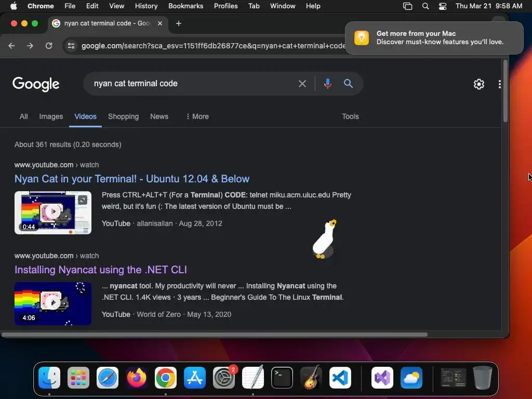532x399 pixels.
Task: Open the Bookmarks menu
Action: coord(185,6)
